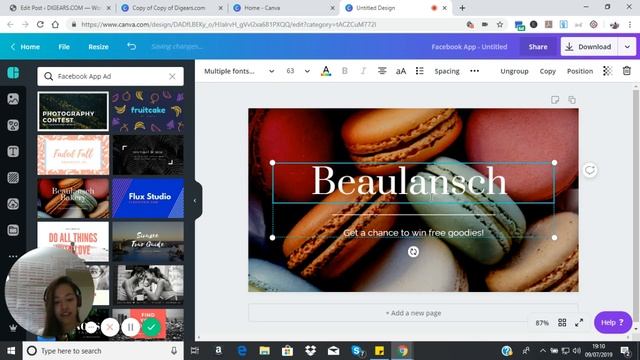This screenshot has width=640, height=360.
Task: Pause the screen recording
Action: pos(131,327)
